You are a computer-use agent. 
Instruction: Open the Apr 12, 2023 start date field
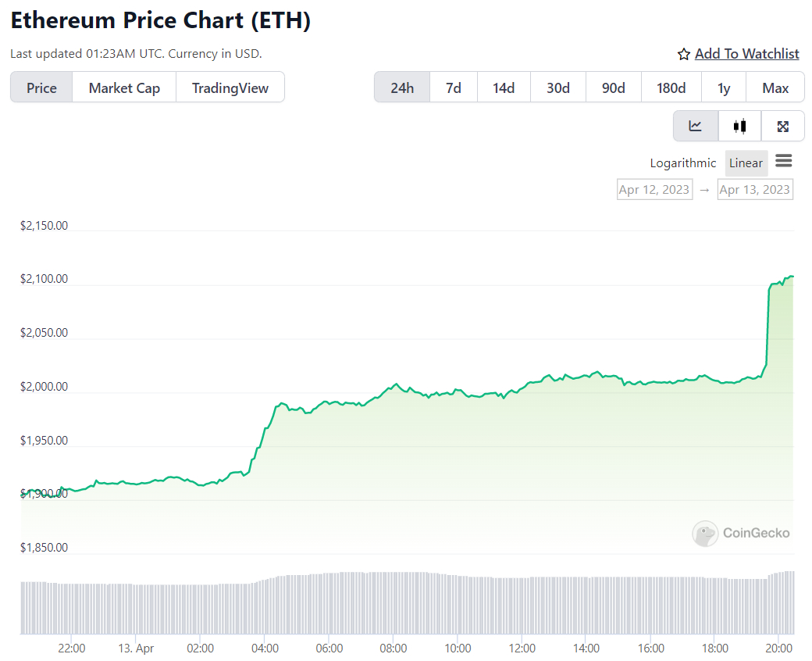654,189
